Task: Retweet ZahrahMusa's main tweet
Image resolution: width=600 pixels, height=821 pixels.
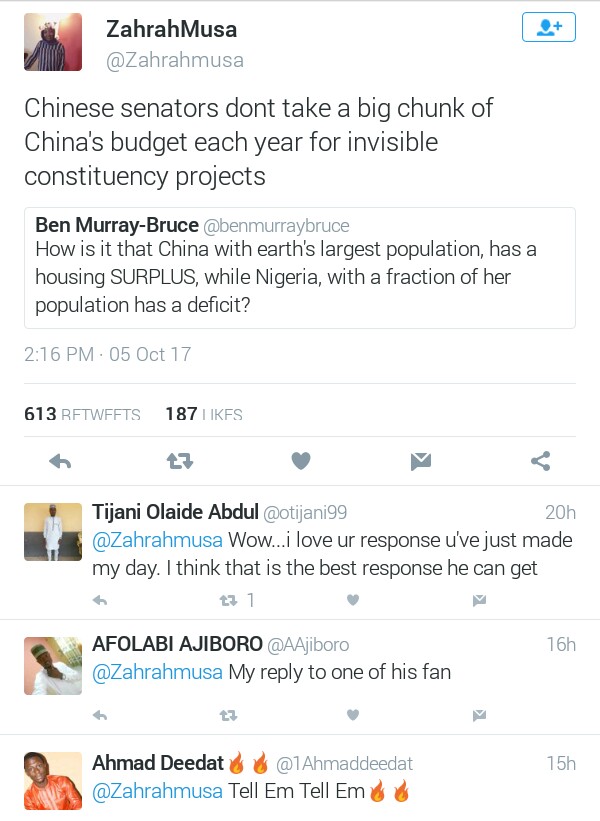Action: (x=180, y=461)
